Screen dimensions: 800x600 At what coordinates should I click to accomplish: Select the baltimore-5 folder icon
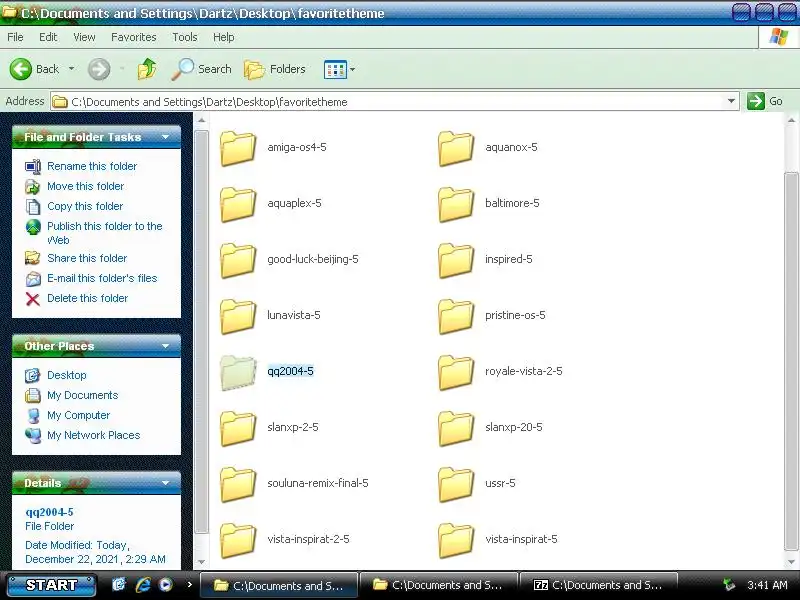(x=456, y=204)
